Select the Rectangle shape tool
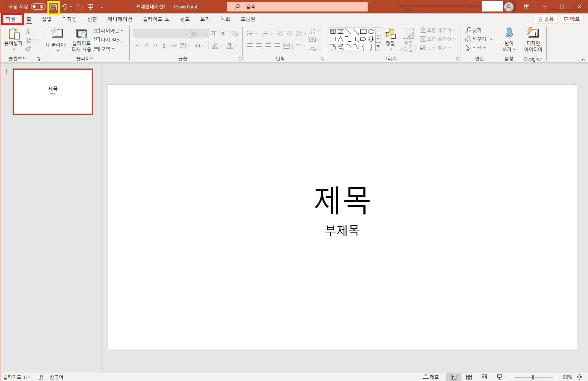The image size is (588, 381). pos(363,31)
